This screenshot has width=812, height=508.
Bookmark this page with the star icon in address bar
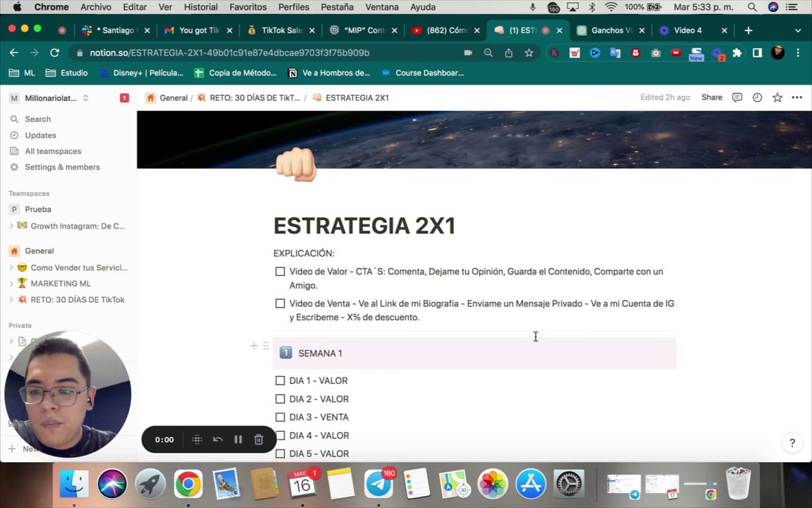[x=529, y=53]
